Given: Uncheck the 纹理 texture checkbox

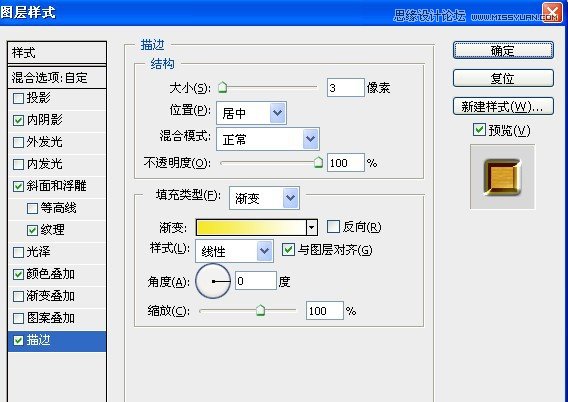Looking at the screenshot, I should pyautogui.click(x=32, y=230).
